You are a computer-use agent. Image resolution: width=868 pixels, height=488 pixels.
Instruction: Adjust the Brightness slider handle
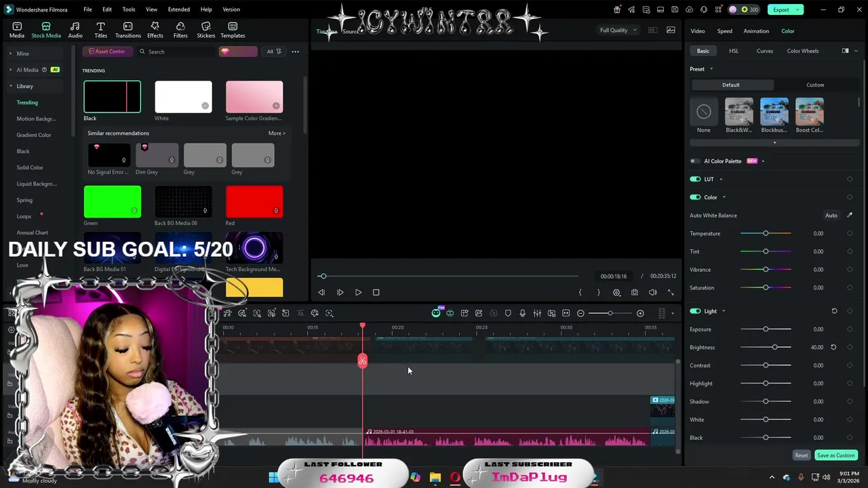click(775, 347)
